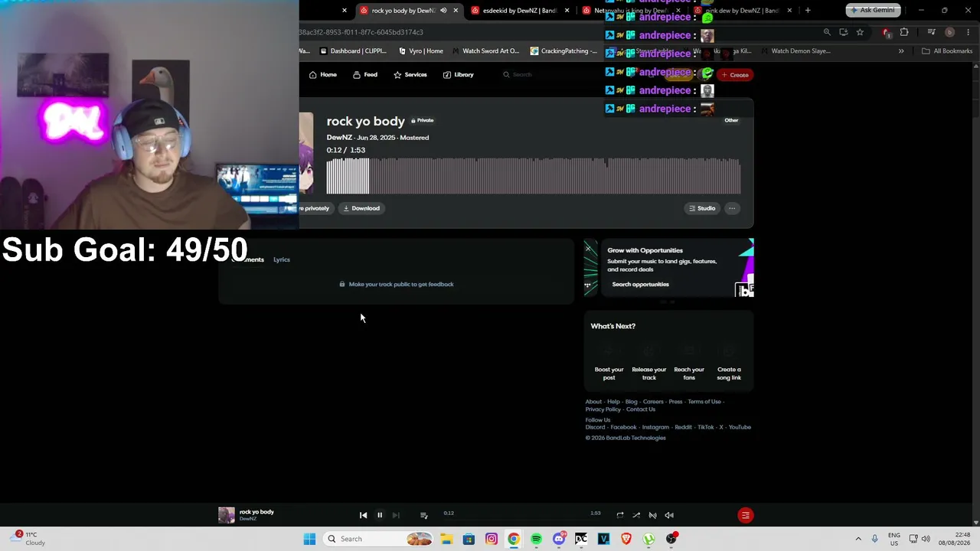
Task: Open the track in Studio
Action: pyautogui.click(x=702, y=208)
